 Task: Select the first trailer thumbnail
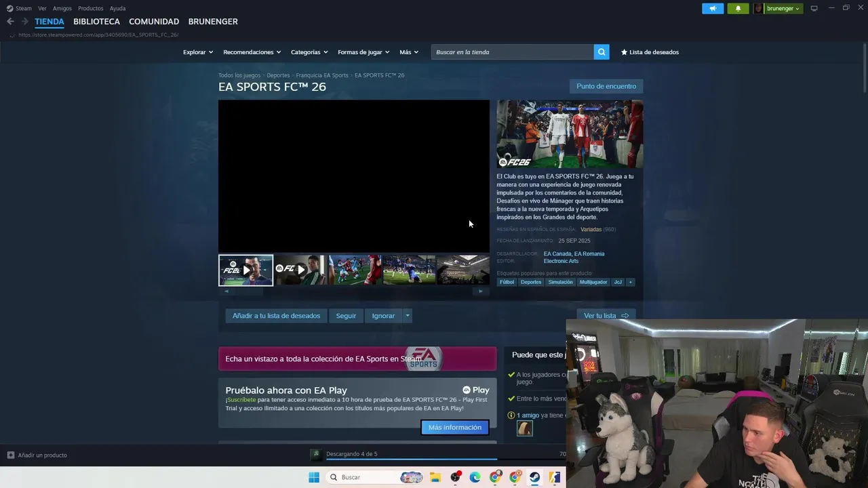click(245, 270)
